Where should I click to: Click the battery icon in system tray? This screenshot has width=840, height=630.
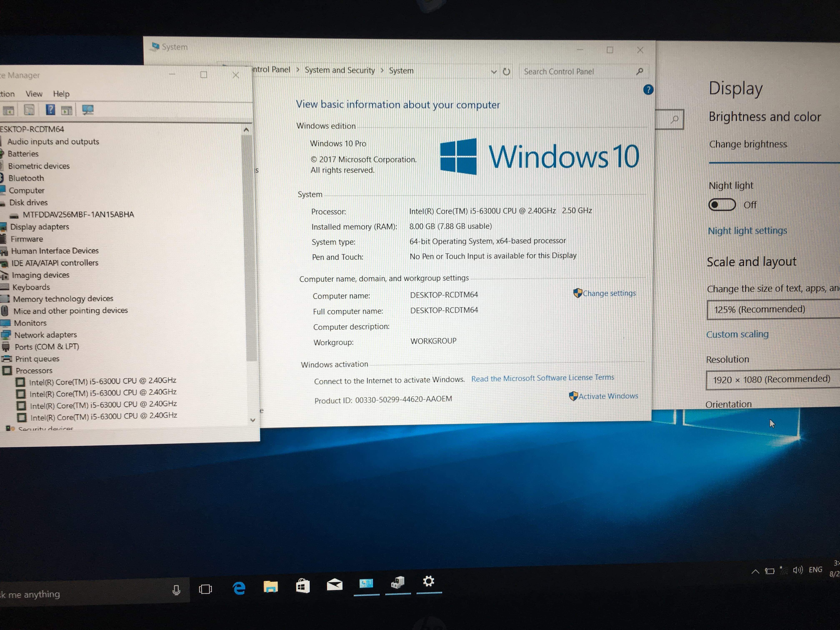pos(770,571)
